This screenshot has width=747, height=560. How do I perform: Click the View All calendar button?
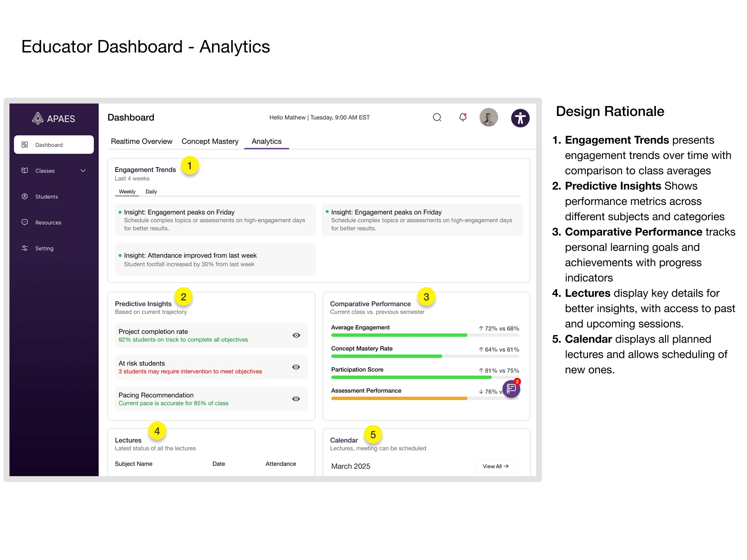(496, 466)
